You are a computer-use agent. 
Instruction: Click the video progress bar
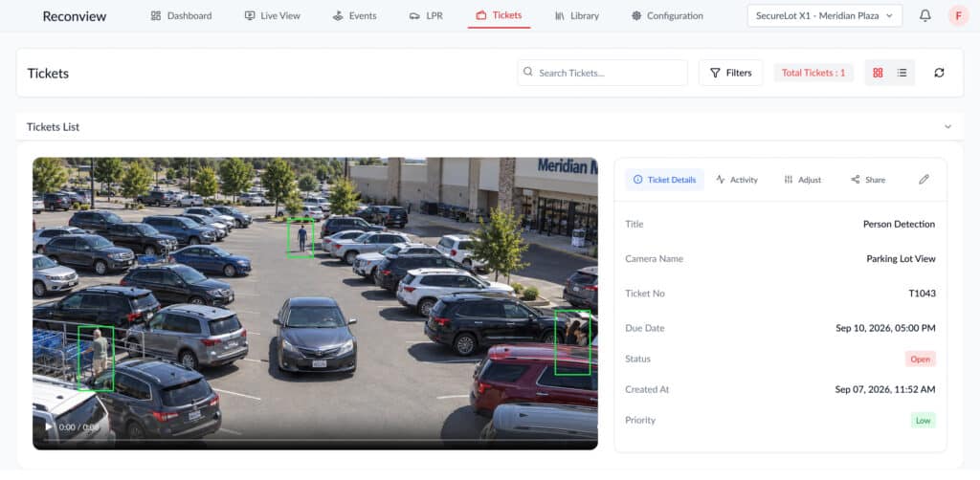coord(315,441)
